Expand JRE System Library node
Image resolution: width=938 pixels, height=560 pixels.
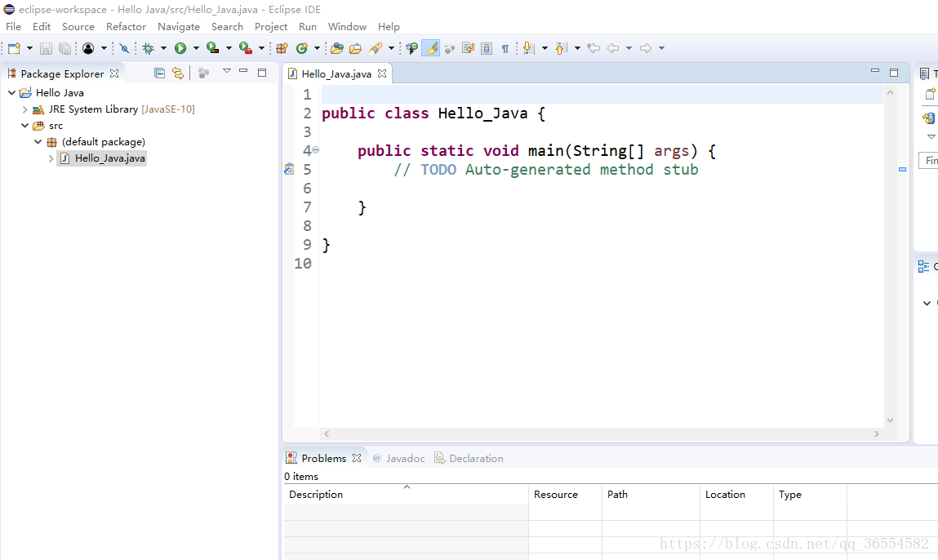(24, 109)
